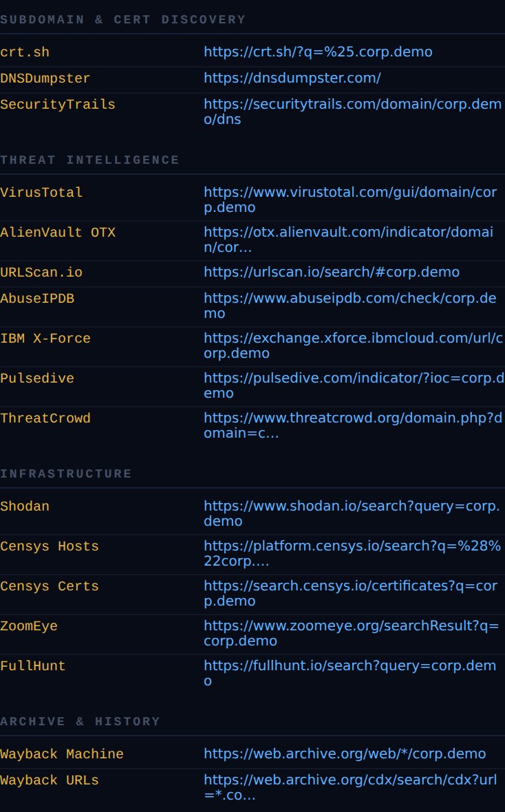This screenshot has width=505, height=812.
Task: Select the Shodan label
Action: [x=25, y=506]
